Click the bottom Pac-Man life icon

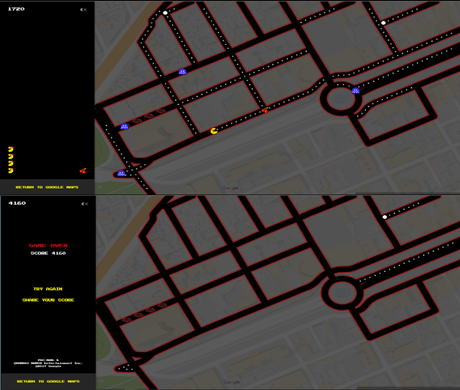(x=11, y=171)
